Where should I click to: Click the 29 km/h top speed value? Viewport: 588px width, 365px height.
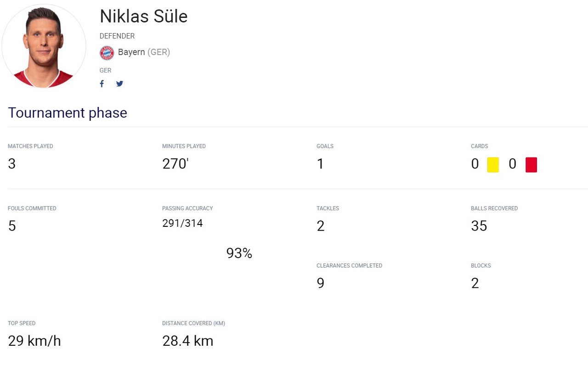click(x=34, y=341)
